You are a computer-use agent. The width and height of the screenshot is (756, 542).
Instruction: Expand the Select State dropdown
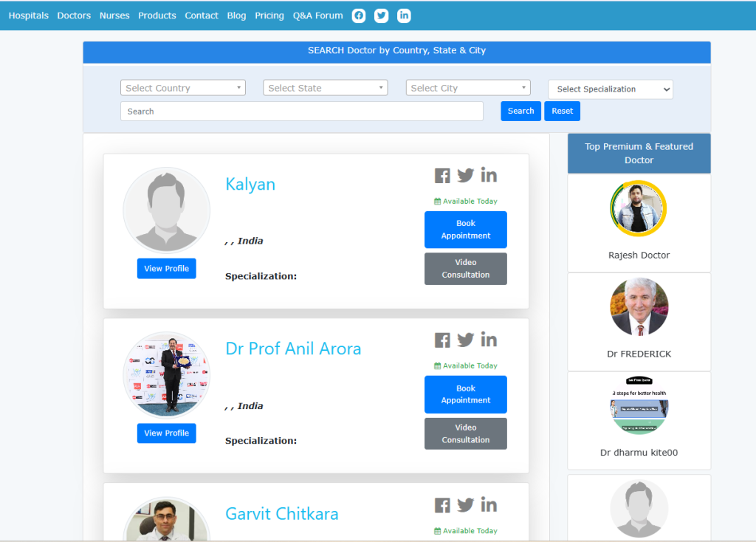point(326,88)
